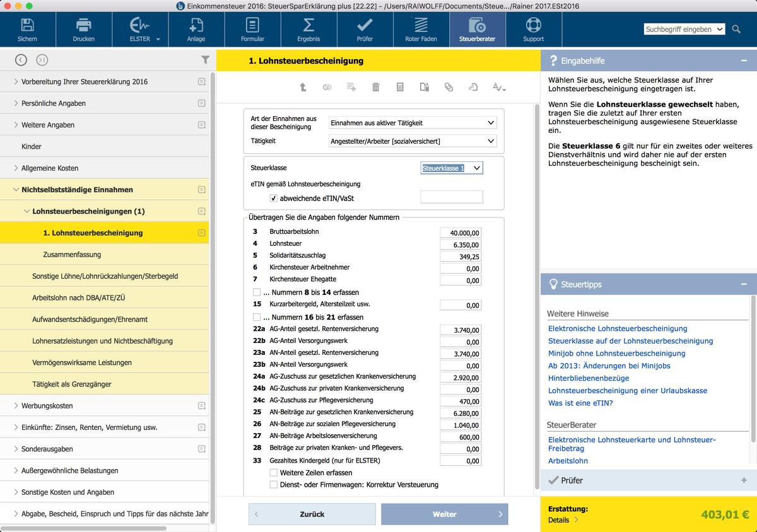This screenshot has width=757, height=532.
Task: Click the Zurück button
Action: tap(312, 514)
